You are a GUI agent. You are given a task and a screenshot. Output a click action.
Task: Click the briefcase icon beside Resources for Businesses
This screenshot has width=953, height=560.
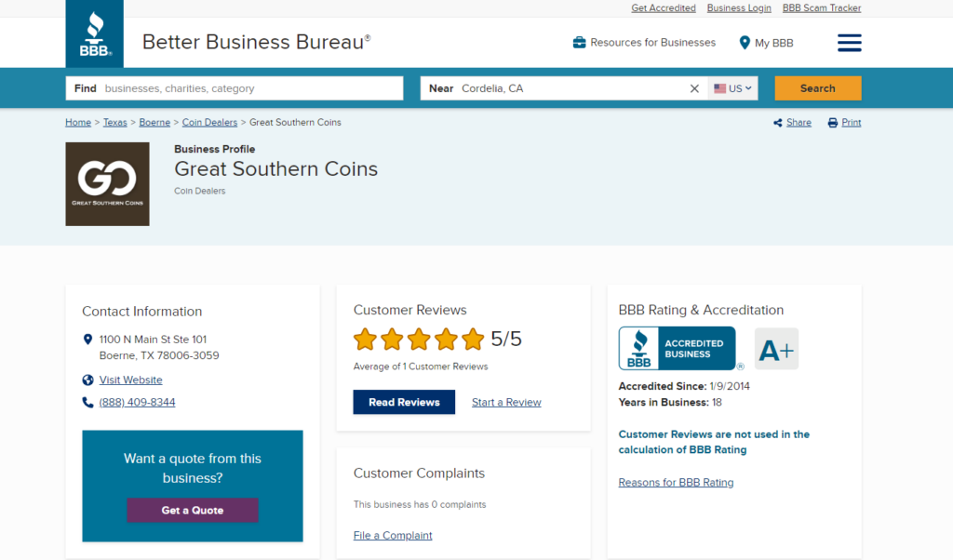tap(579, 43)
